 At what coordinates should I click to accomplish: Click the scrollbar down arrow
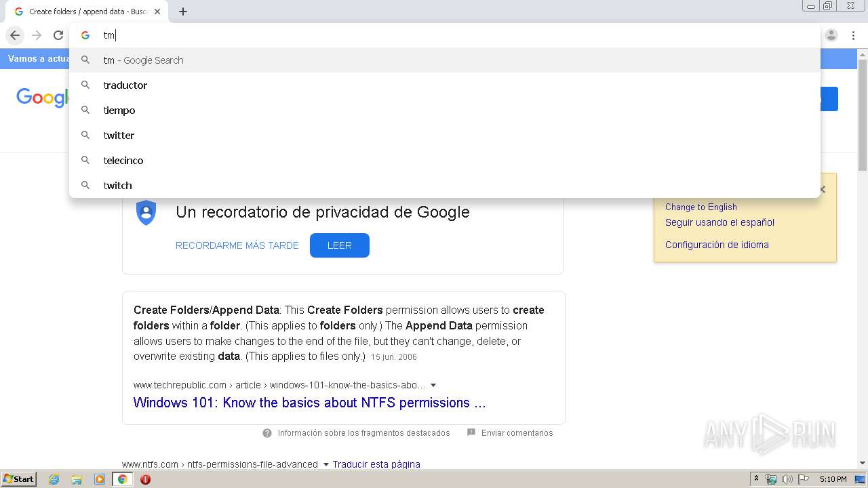863,463
